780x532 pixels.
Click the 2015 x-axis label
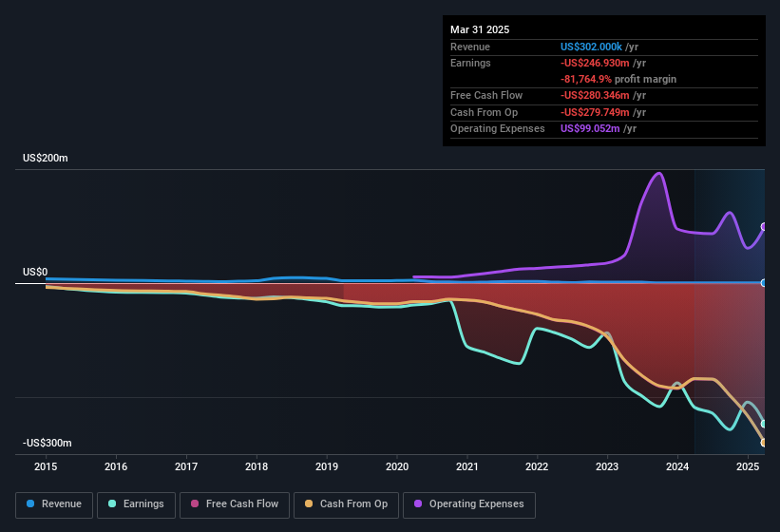pyautogui.click(x=46, y=466)
